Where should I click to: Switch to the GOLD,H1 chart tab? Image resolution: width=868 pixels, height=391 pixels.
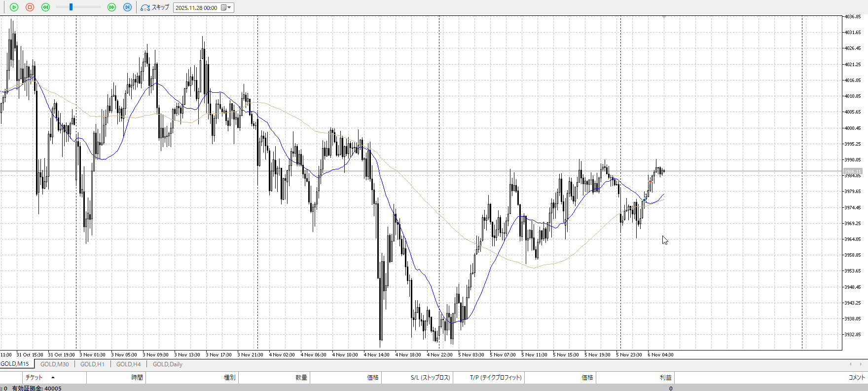(92, 364)
